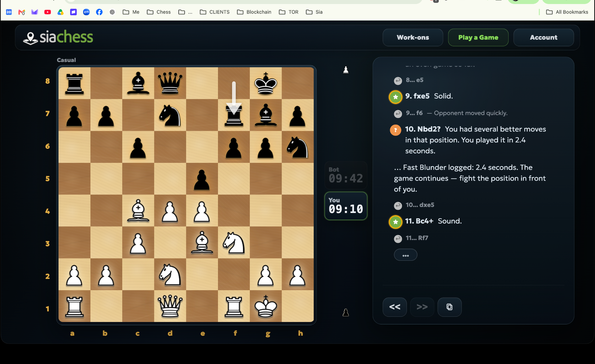Open the Work-ons page
The width and height of the screenshot is (595, 364).
413,37
